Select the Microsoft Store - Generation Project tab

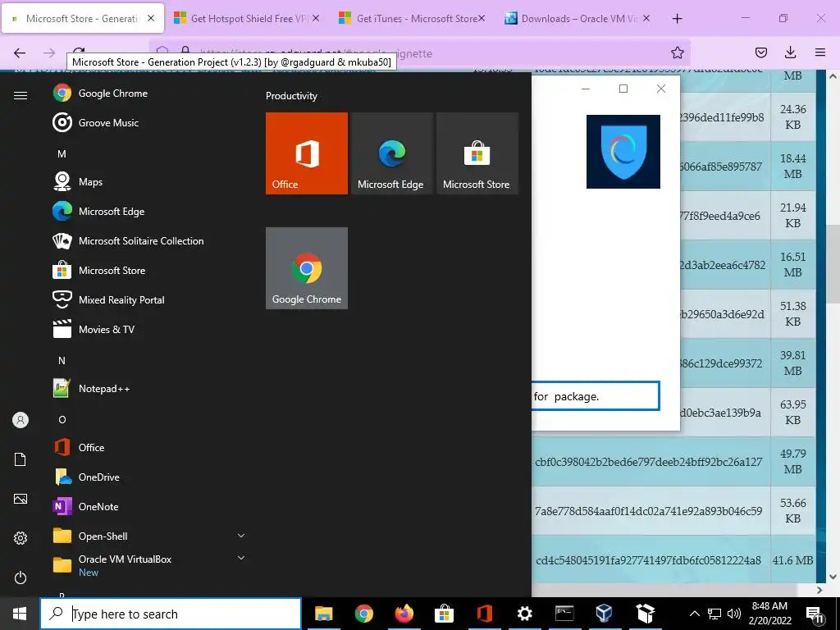(x=83, y=19)
